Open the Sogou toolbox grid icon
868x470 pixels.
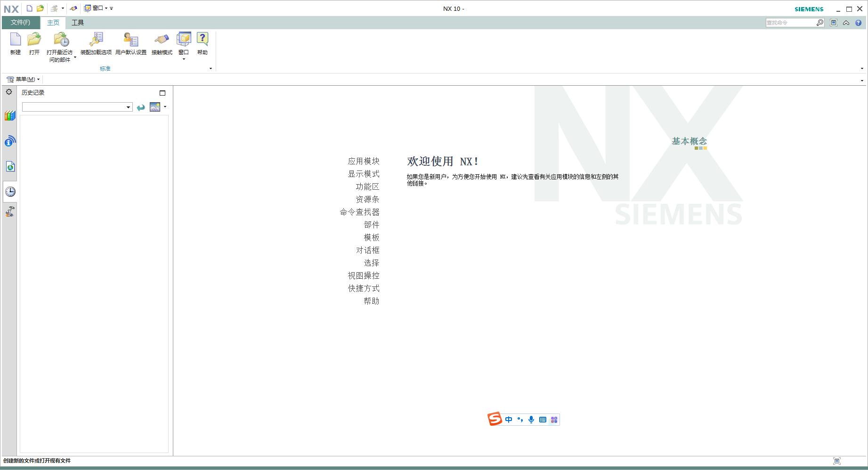tap(554, 420)
